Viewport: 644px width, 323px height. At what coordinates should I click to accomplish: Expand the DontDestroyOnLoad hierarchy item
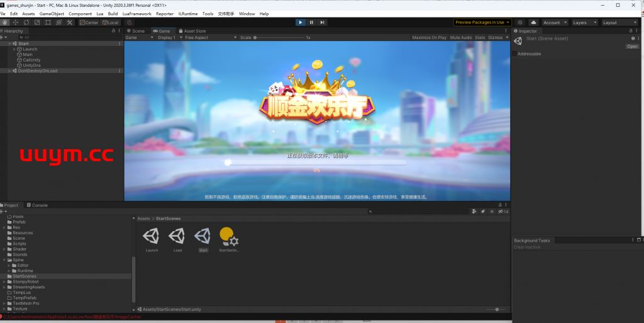point(9,71)
